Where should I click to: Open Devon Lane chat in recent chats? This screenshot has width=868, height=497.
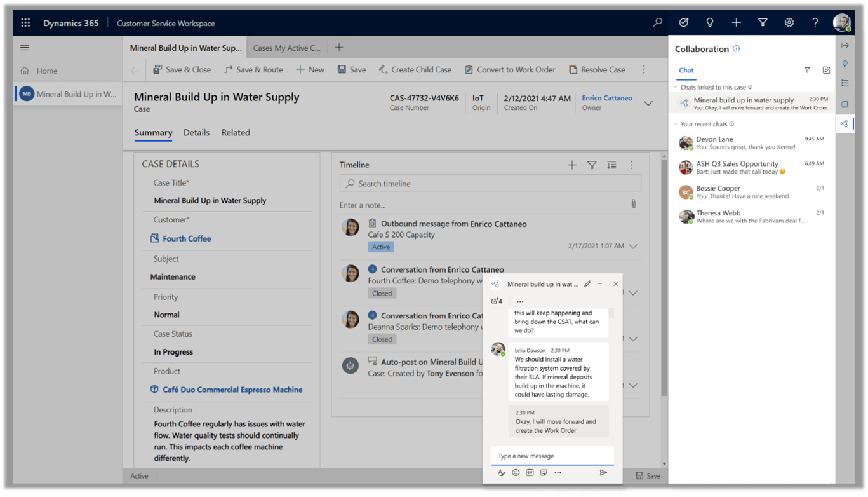751,143
